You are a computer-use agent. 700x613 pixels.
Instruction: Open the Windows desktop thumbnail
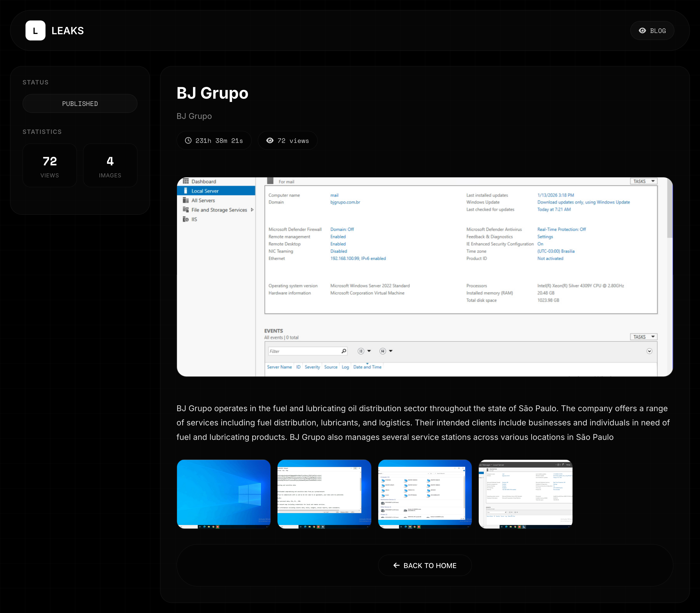click(x=223, y=494)
